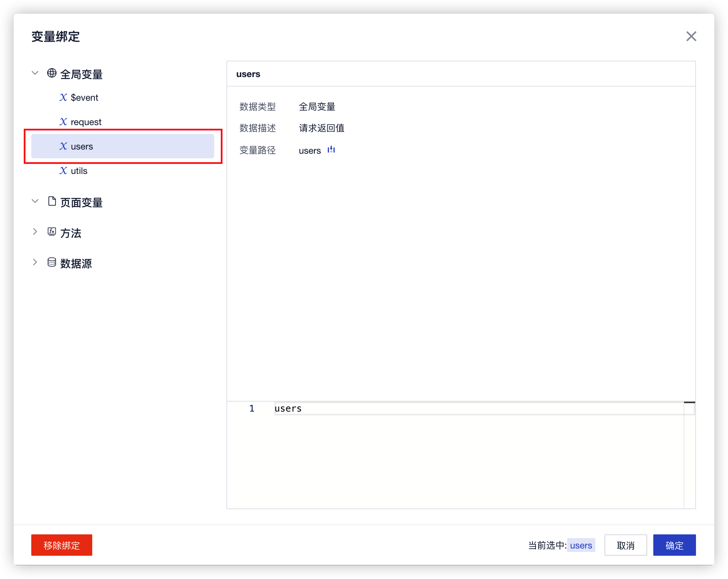Click the 移除绑定 remove binding button
Screen dimensions: 728x579
tap(61, 545)
